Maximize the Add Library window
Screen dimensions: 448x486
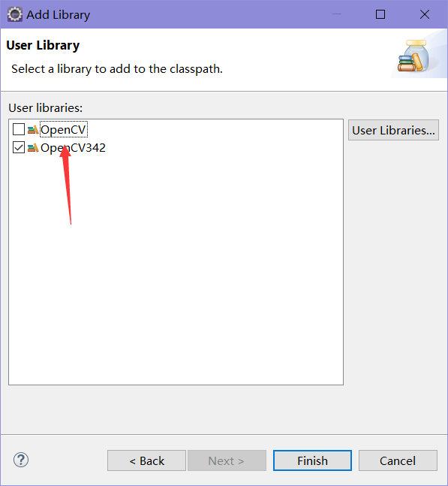(380, 14)
